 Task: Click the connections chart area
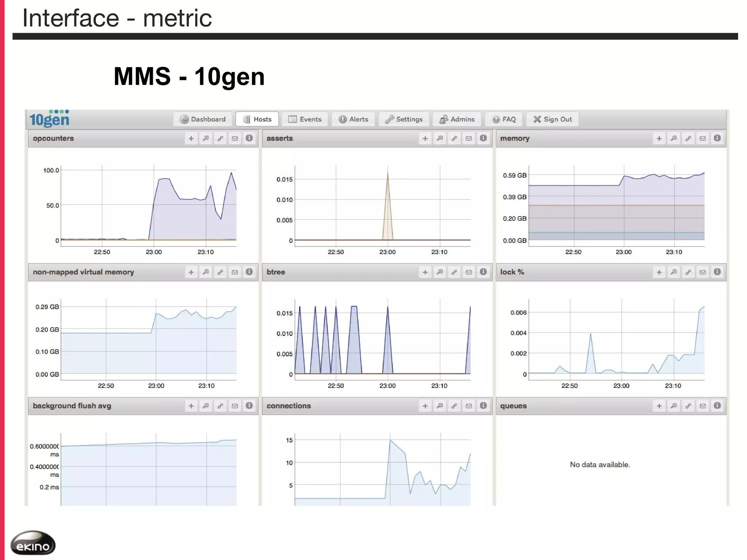[383, 469]
